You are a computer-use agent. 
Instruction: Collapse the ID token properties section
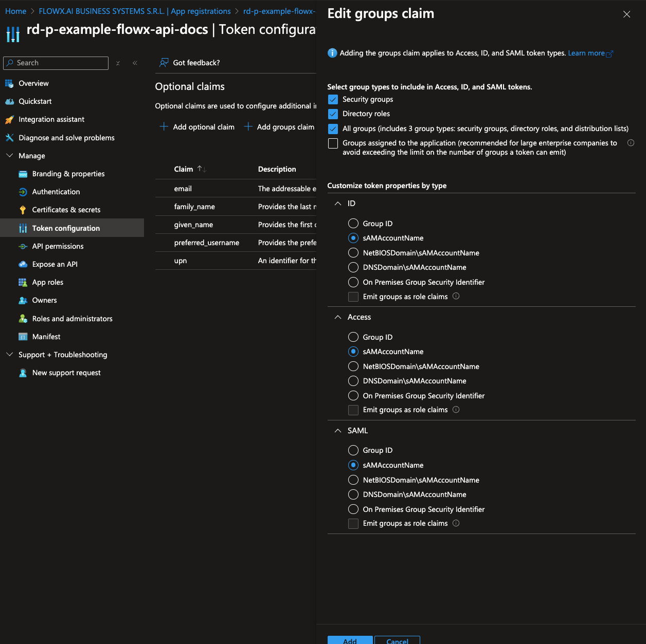pos(337,204)
